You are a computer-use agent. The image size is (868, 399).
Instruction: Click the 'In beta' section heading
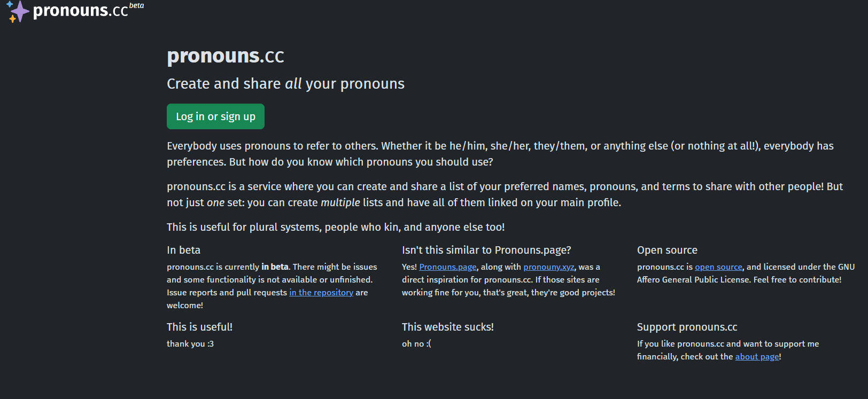[183, 250]
